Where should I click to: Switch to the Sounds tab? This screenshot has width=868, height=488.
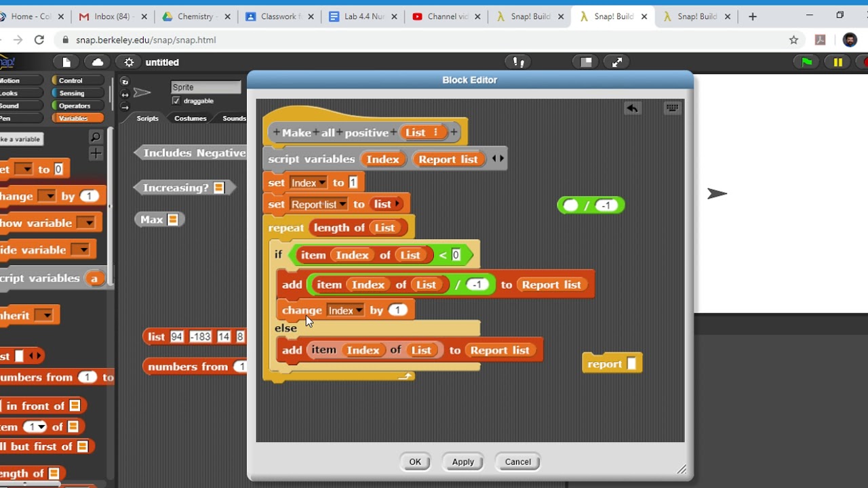234,118
